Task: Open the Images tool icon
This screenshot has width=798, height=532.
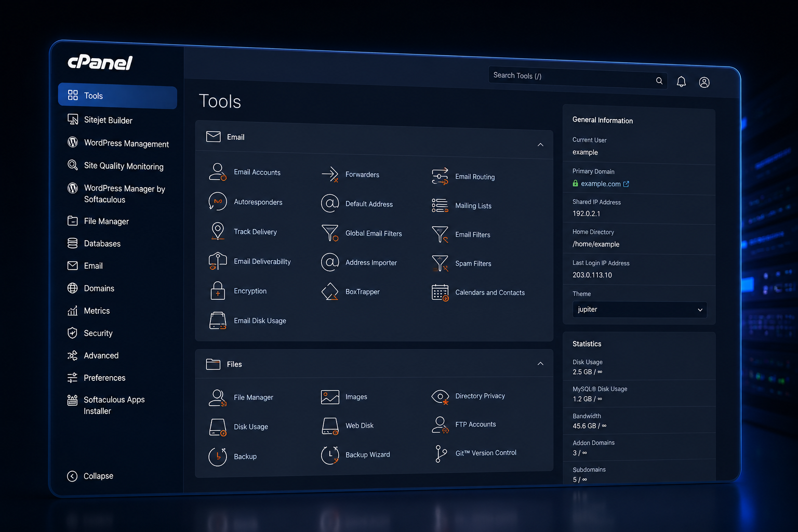Action: click(330, 397)
